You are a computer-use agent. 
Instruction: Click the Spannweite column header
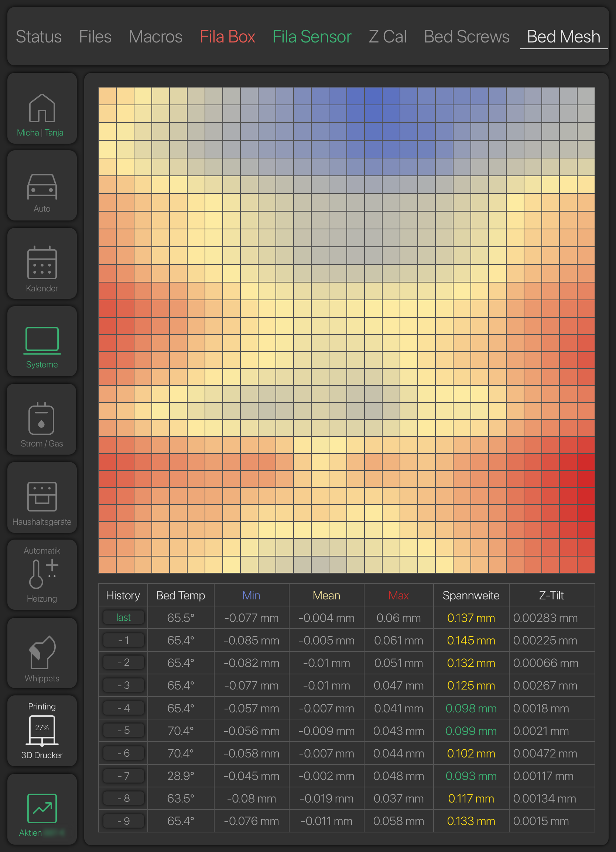coord(471,595)
